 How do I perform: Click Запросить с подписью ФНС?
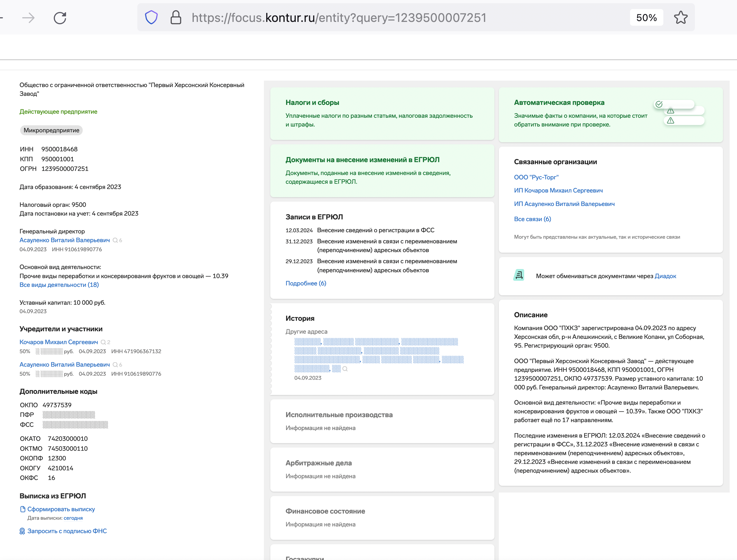tap(67, 531)
